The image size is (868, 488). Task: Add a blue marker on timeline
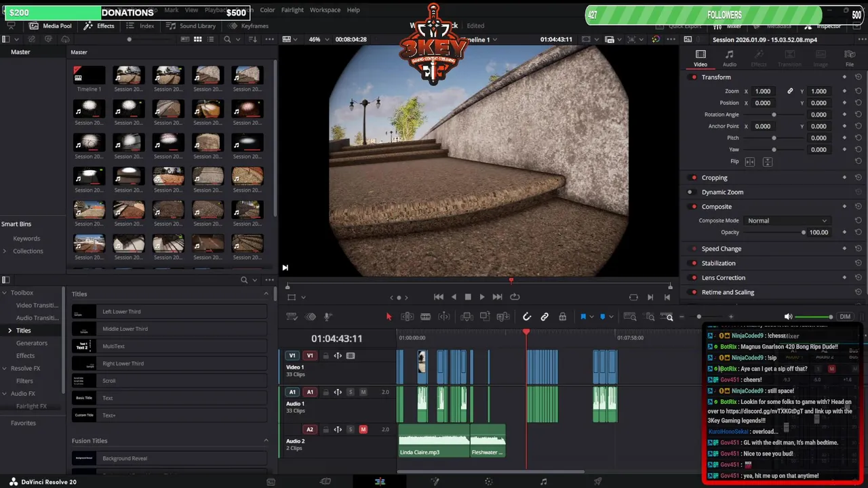(x=602, y=317)
